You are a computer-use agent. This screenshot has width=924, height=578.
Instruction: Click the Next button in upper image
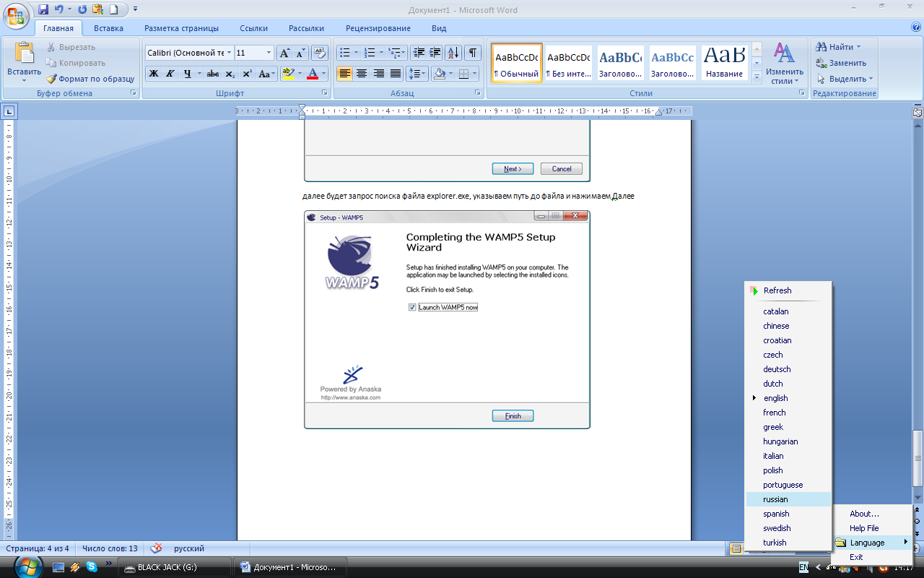pyautogui.click(x=513, y=168)
